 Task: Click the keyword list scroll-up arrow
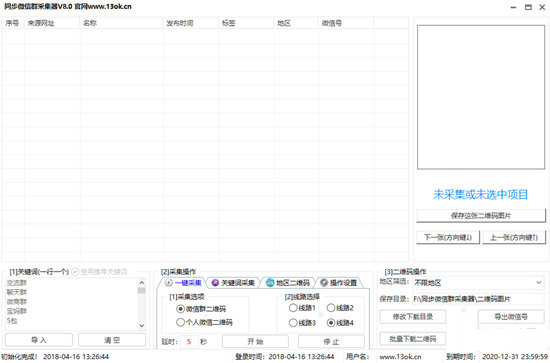pos(142,282)
